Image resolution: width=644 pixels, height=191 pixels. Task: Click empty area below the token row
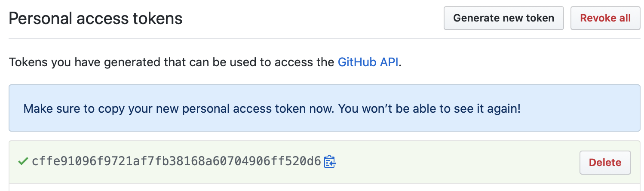(324, 188)
